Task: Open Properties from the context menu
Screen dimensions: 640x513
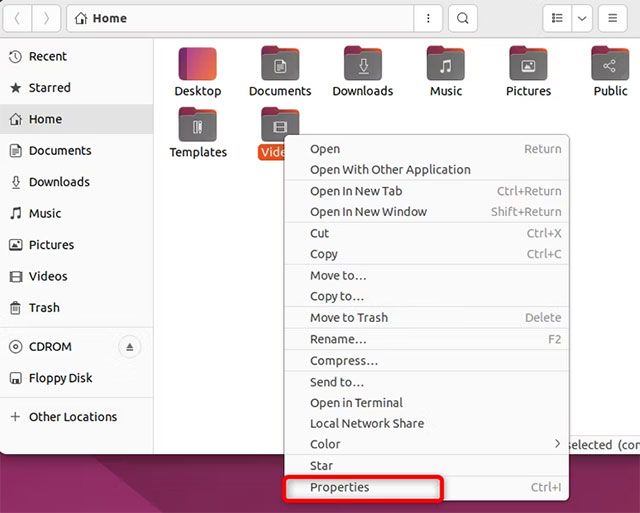Action: point(427,487)
